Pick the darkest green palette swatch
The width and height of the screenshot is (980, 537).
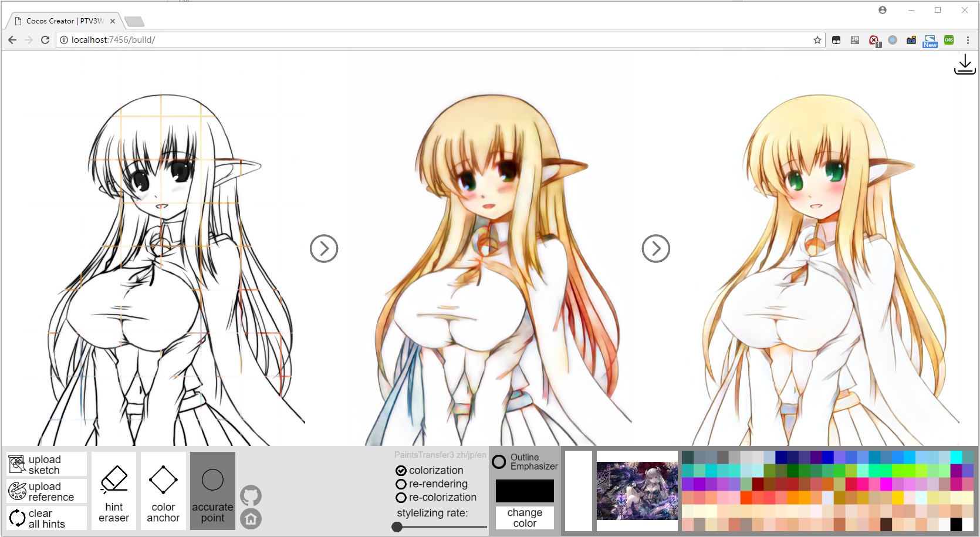click(x=793, y=471)
